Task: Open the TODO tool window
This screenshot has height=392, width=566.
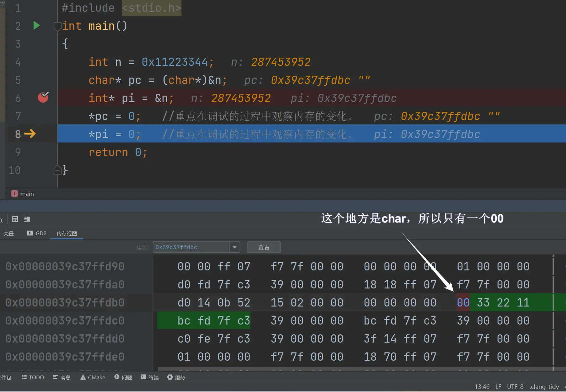Action: tap(33, 377)
